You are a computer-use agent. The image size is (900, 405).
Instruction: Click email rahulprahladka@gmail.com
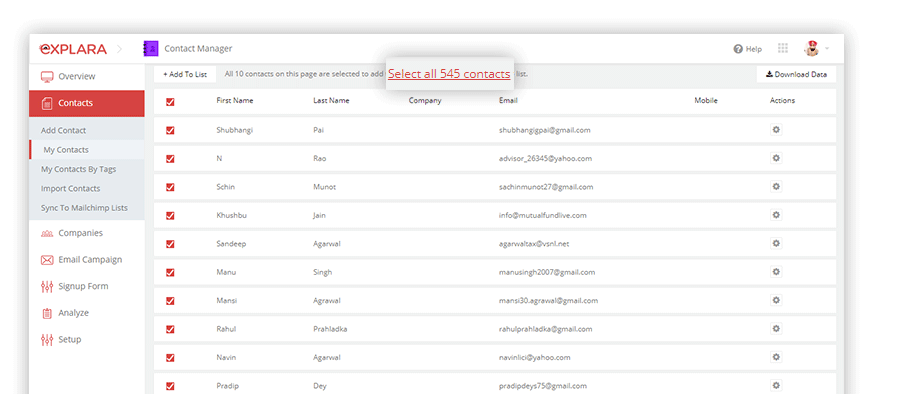(545, 329)
